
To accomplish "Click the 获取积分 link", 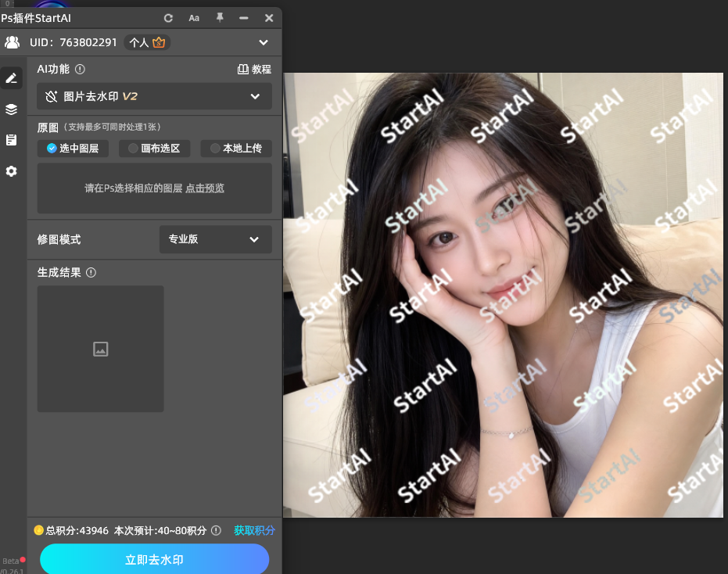I will point(254,530).
